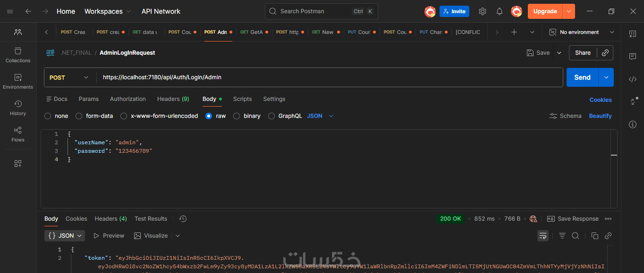Go back with the left arrow
The height and width of the screenshot is (273, 644).
[28, 11]
